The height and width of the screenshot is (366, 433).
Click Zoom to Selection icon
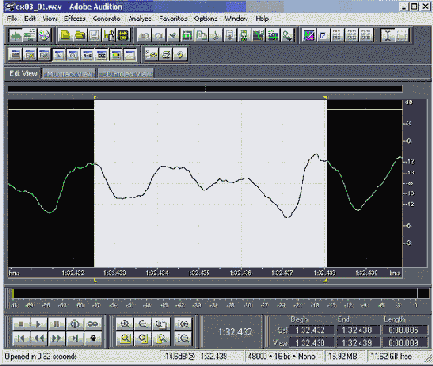pos(125,338)
